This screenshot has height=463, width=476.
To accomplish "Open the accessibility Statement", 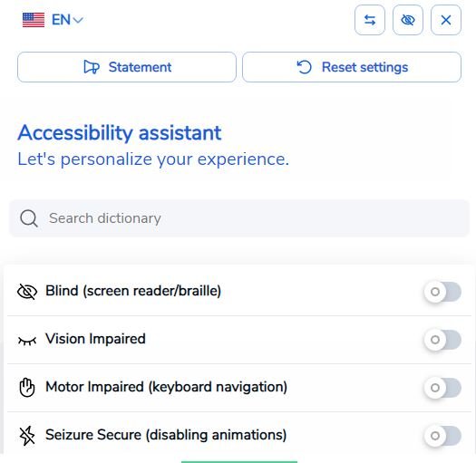I will pos(127,67).
